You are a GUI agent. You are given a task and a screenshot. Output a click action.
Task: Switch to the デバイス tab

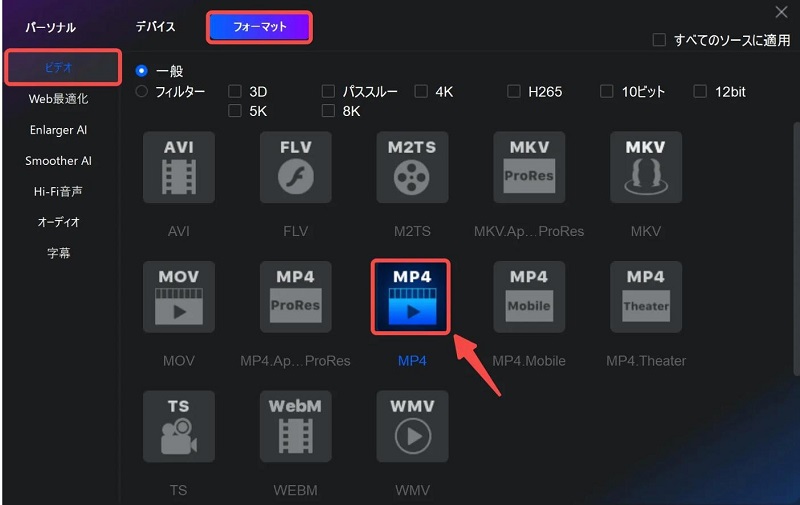[x=155, y=27]
